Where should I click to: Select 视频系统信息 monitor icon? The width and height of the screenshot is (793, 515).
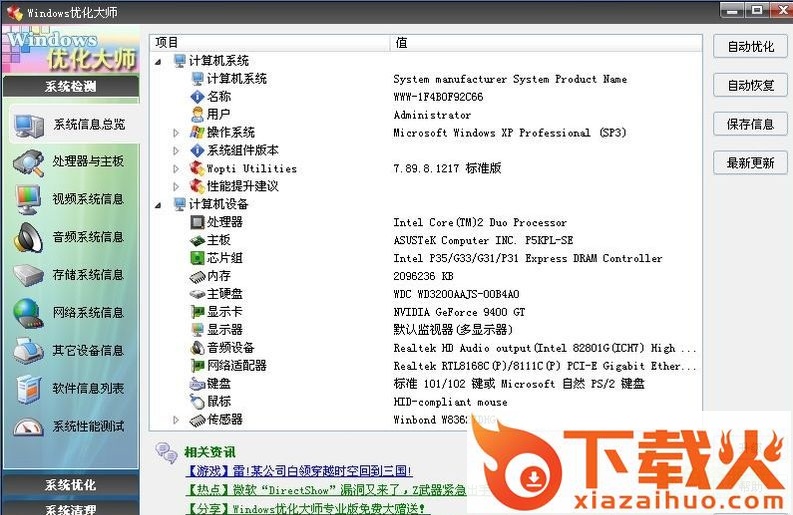(28, 200)
